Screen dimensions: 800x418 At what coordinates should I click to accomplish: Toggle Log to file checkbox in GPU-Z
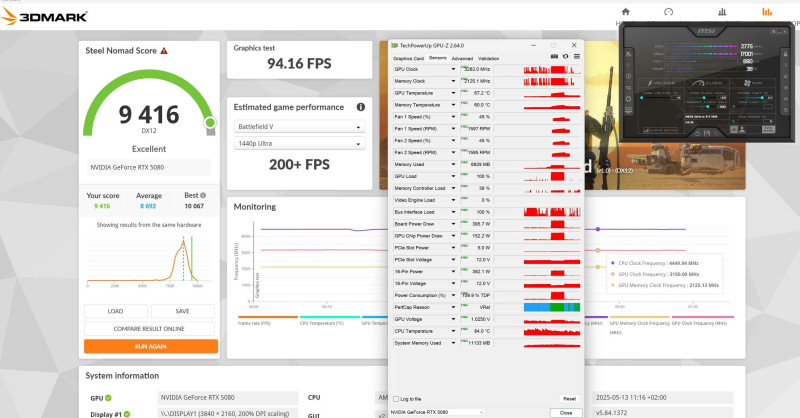click(396, 399)
